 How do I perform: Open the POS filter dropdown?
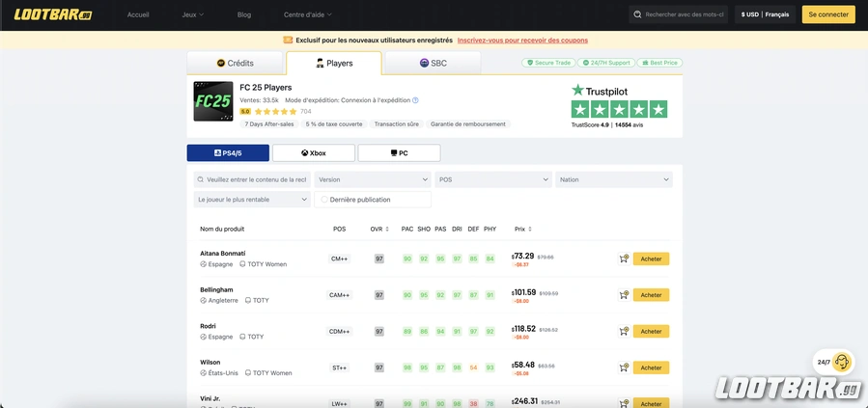pos(493,179)
